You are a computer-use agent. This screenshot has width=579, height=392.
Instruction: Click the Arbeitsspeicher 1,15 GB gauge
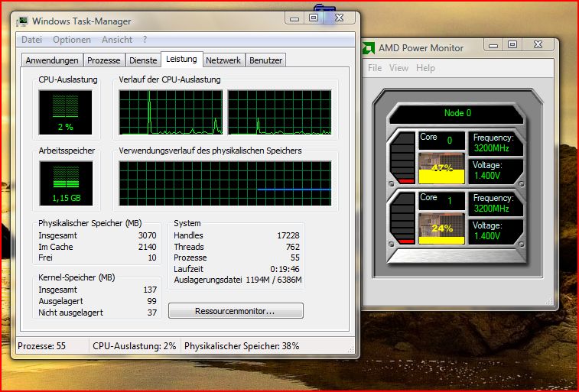coord(66,183)
